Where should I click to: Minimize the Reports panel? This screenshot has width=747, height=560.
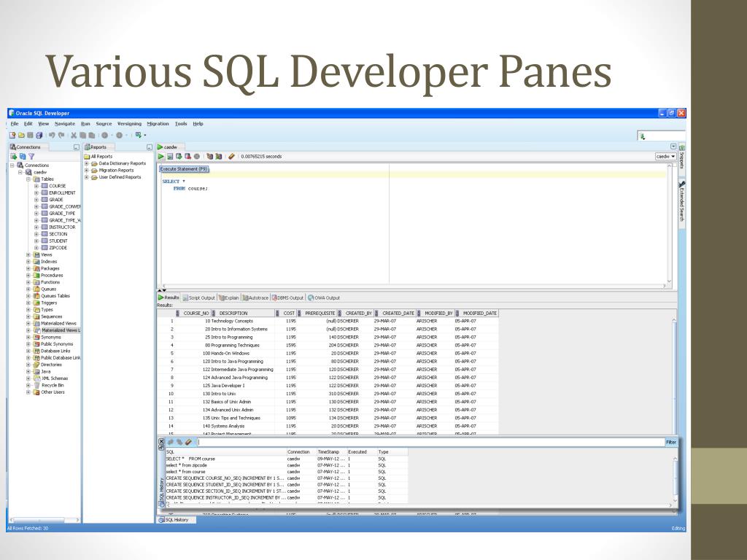149,147
